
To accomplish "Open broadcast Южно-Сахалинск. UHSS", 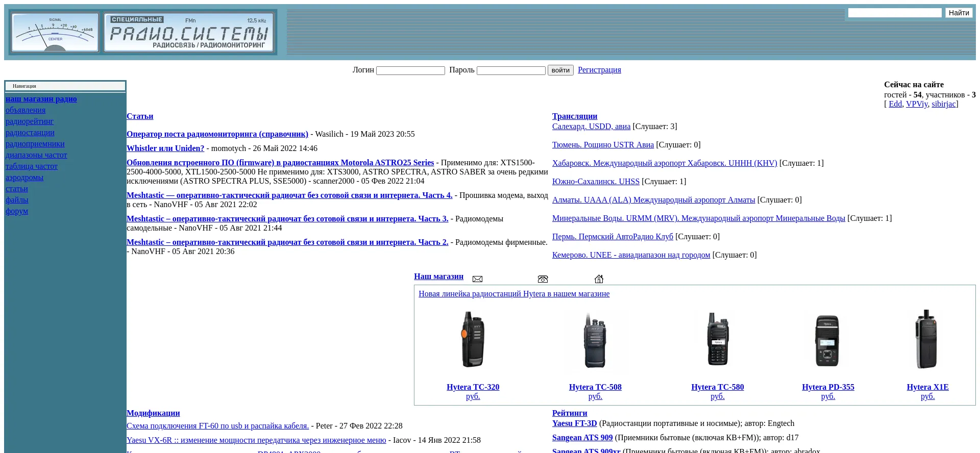I will coord(596,182).
